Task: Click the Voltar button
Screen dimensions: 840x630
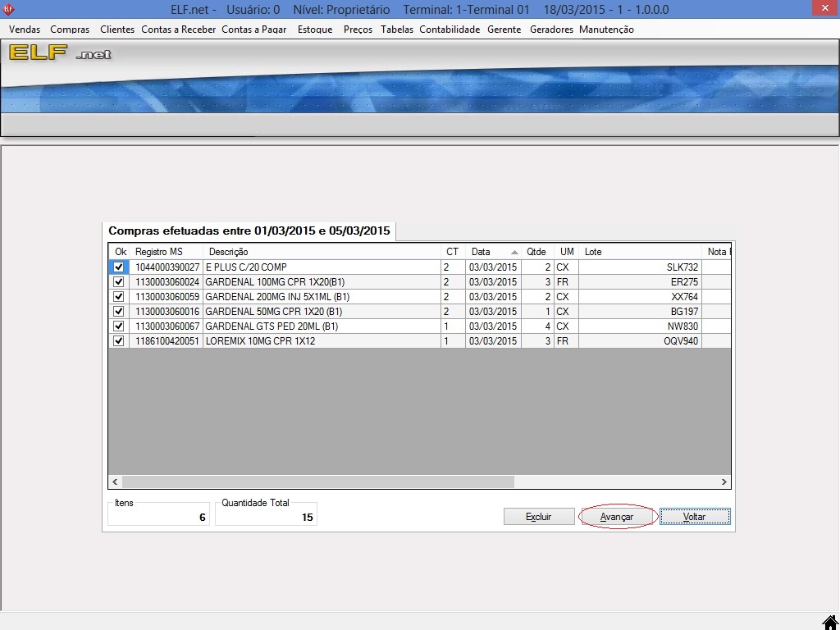Action: pyautogui.click(x=695, y=517)
